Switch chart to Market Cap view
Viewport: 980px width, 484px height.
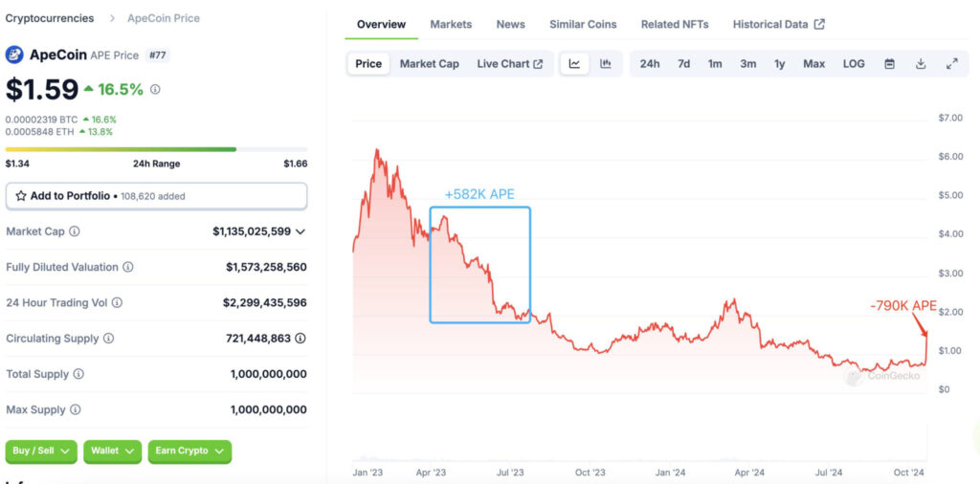[429, 64]
